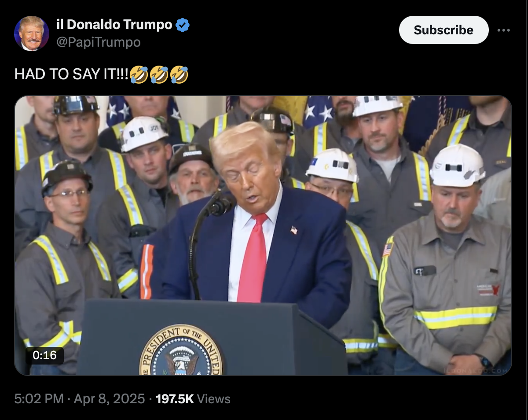Click the first laughing emoji in tweet
Viewport: 528px width, 420px height.
pos(139,74)
